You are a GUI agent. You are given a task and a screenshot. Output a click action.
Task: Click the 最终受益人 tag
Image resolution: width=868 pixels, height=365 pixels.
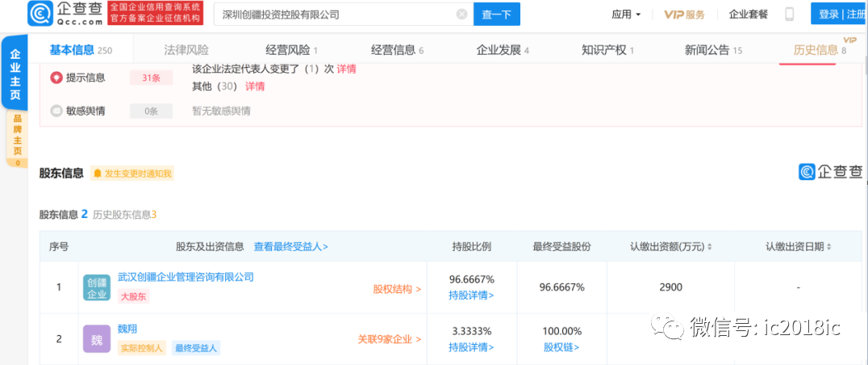pos(196,348)
